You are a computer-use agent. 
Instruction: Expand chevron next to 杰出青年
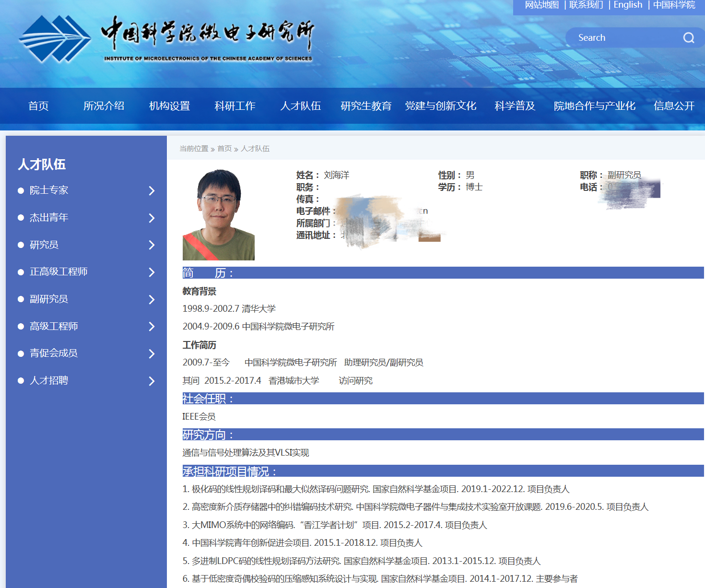(152, 218)
